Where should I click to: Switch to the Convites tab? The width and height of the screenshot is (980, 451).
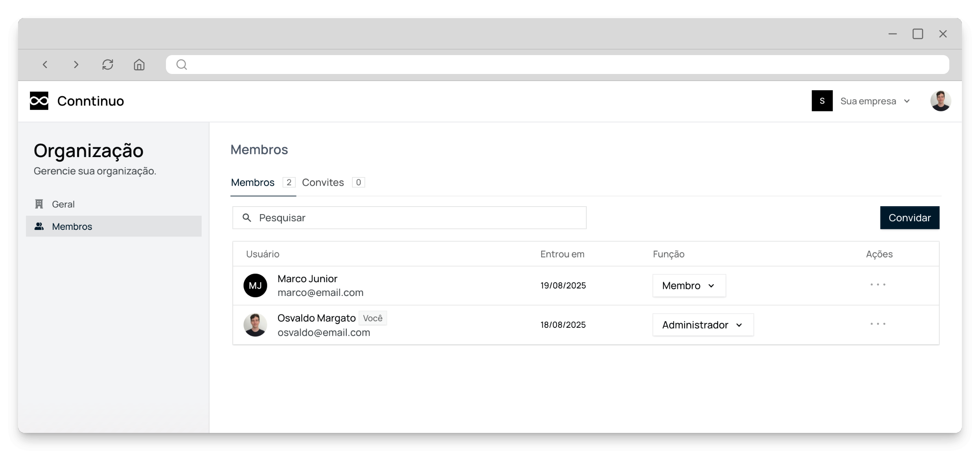tap(323, 183)
